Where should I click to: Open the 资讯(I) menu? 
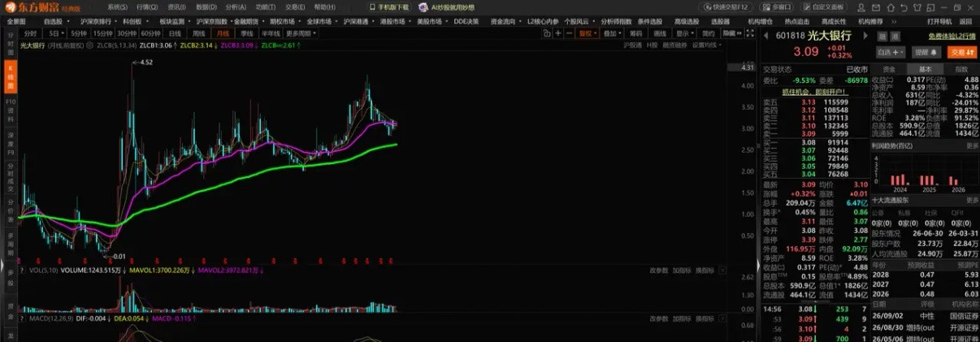[176, 6]
